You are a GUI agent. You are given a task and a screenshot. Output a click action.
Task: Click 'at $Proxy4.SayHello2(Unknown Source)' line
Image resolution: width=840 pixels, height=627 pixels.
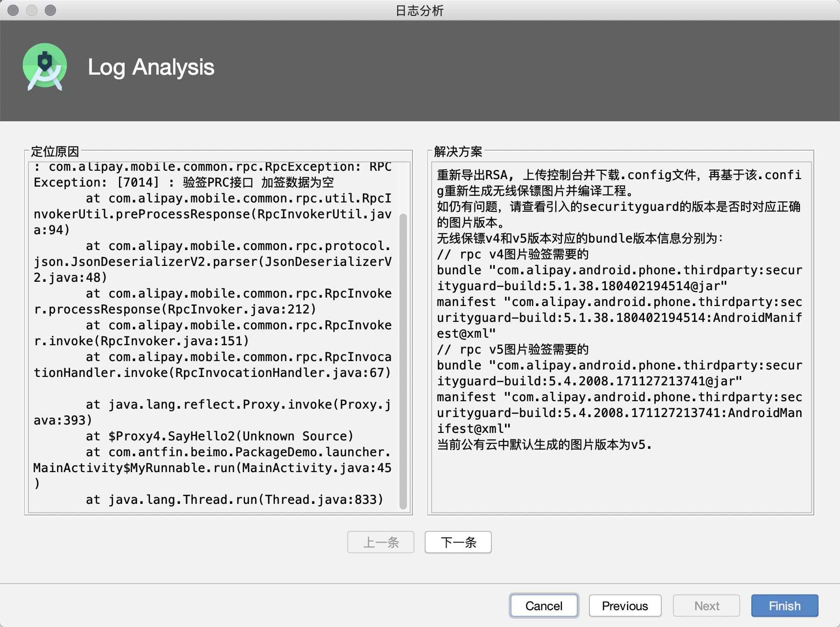click(220, 436)
